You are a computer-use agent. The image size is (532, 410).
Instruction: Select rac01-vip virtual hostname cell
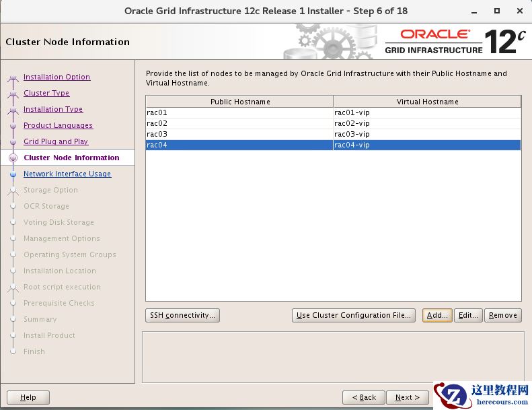pos(427,112)
